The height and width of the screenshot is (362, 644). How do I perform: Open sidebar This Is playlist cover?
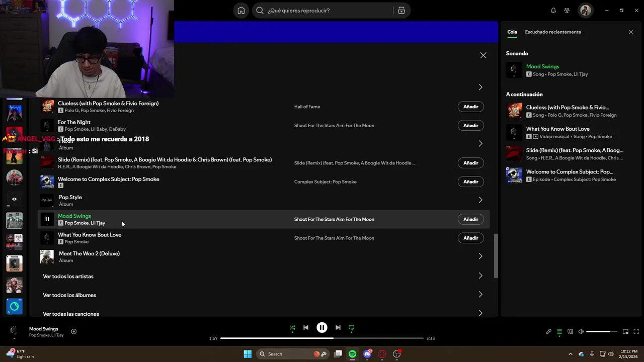(14, 263)
